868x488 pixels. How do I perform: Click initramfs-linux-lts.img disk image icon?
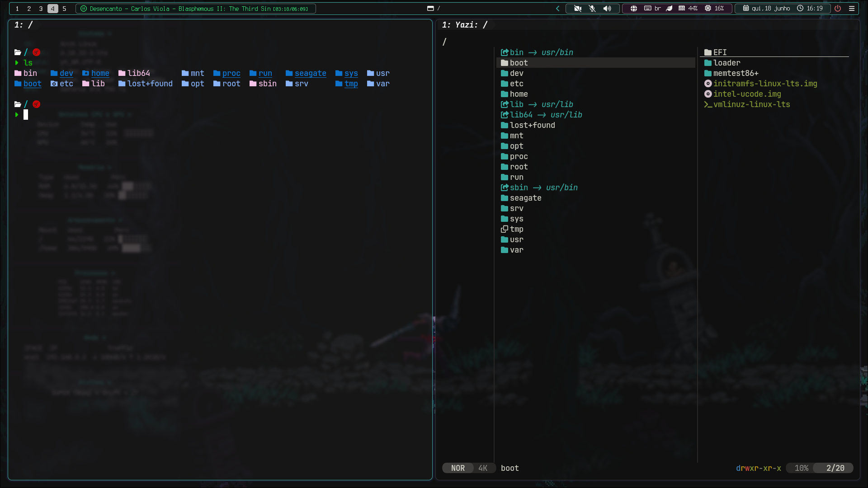pyautogui.click(x=708, y=84)
